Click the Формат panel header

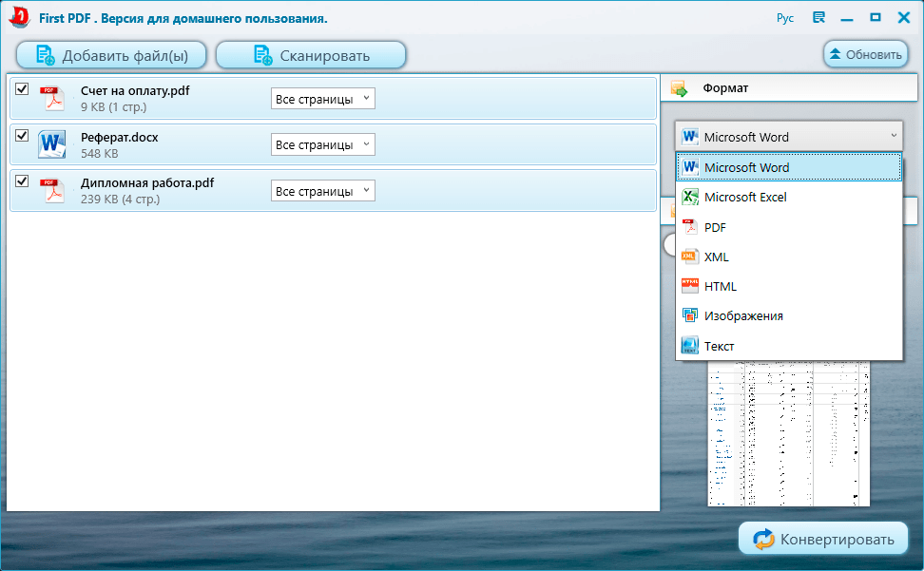pos(789,88)
